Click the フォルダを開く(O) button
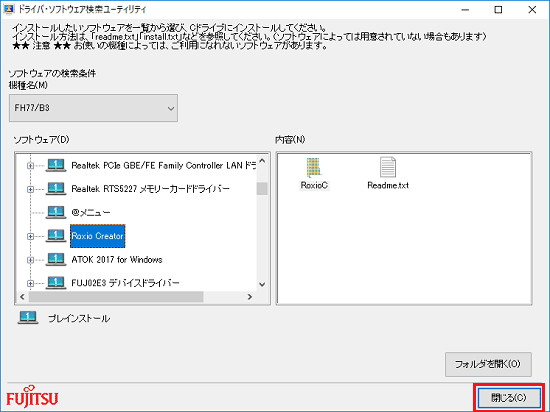Image resolution: width=550 pixels, height=412 pixels. click(488, 364)
